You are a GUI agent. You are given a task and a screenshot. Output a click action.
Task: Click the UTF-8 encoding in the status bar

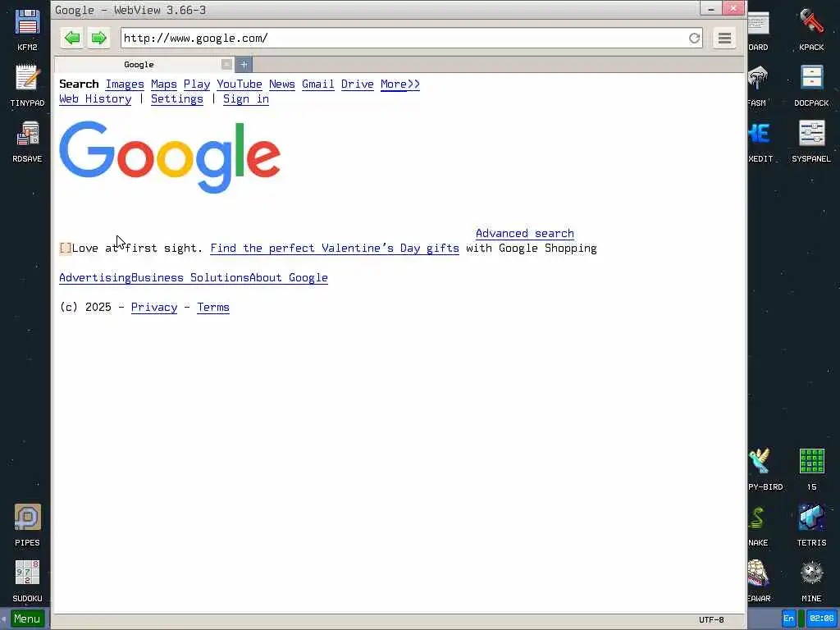(x=711, y=620)
